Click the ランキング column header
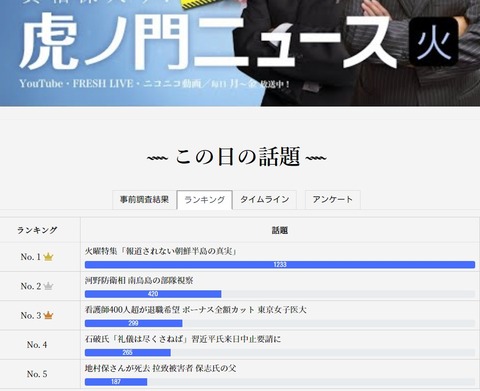 37,230
